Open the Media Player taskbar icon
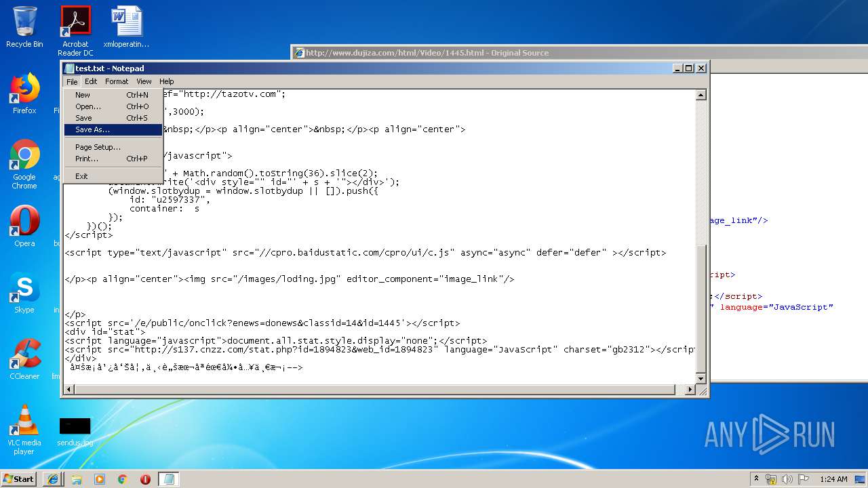868x488 pixels. [x=100, y=479]
